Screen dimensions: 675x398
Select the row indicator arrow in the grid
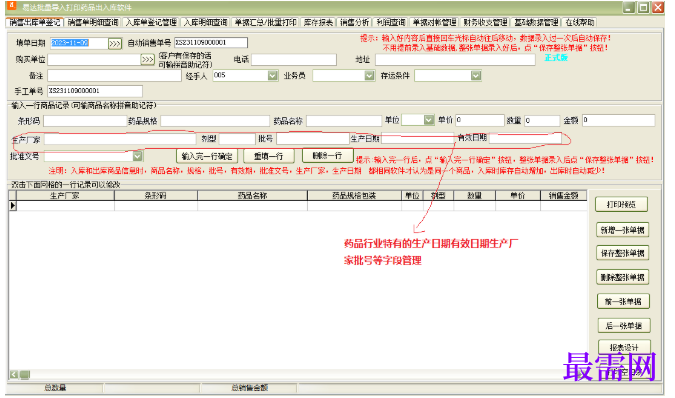pos(12,206)
